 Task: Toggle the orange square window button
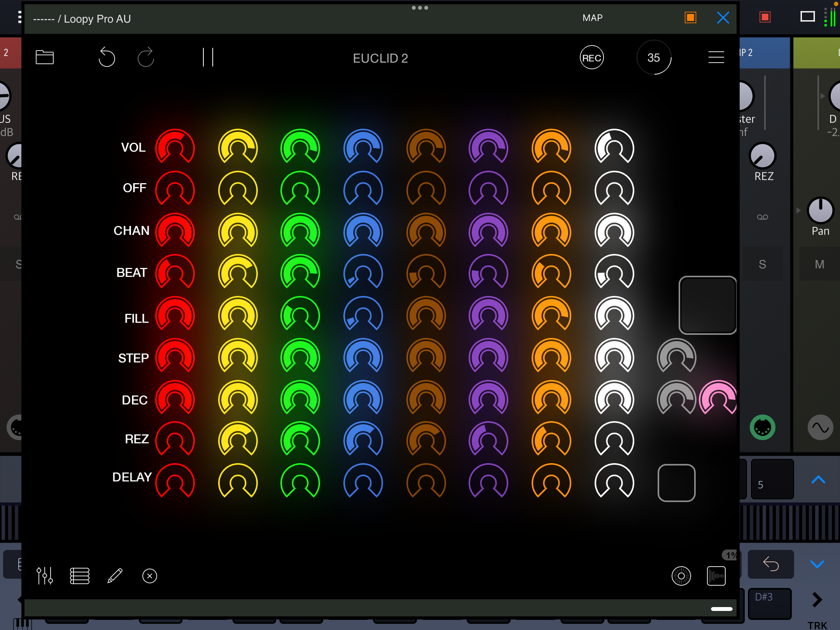(x=690, y=17)
